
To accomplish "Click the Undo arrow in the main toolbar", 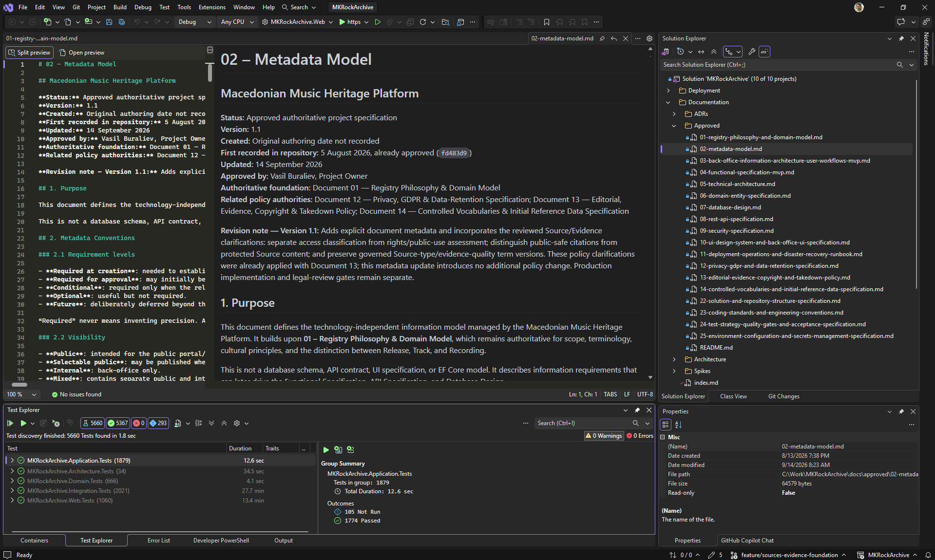I will [x=137, y=22].
